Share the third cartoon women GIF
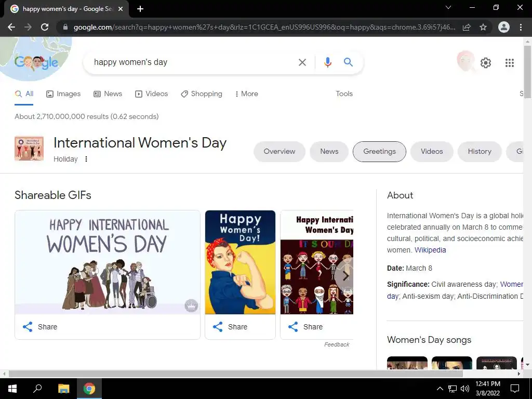The height and width of the screenshot is (399, 532). click(x=305, y=327)
